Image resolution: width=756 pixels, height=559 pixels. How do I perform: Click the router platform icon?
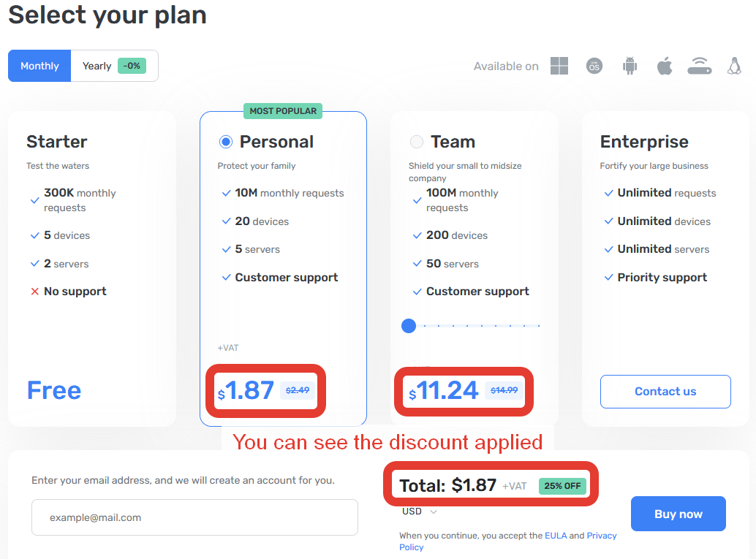click(x=700, y=66)
